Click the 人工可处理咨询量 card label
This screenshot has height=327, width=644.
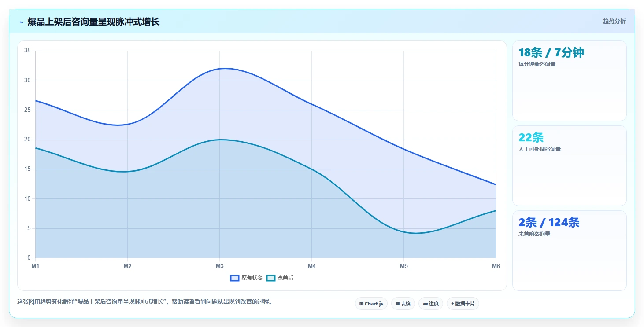click(x=540, y=149)
